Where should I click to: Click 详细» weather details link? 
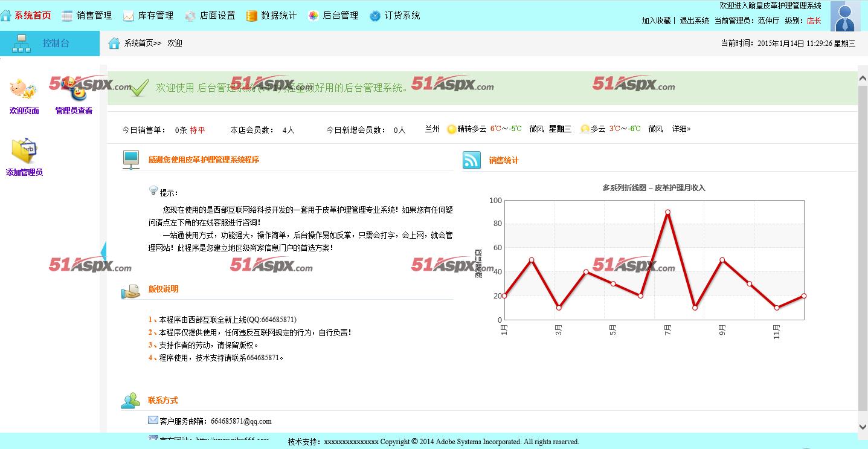681,129
